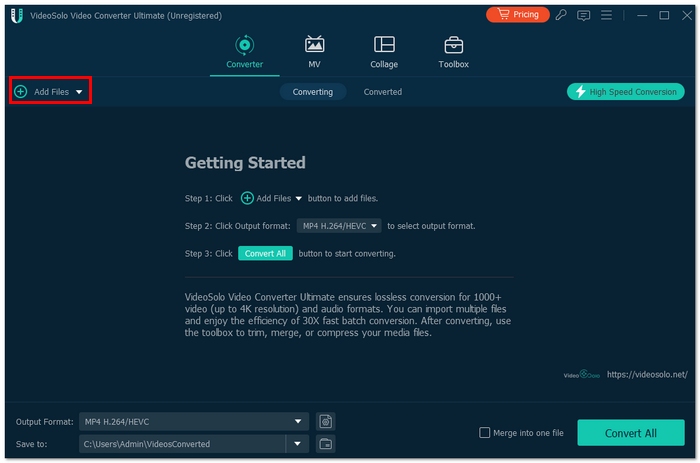Open the feedback message icon
This screenshot has height=463, width=700.
(584, 15)
